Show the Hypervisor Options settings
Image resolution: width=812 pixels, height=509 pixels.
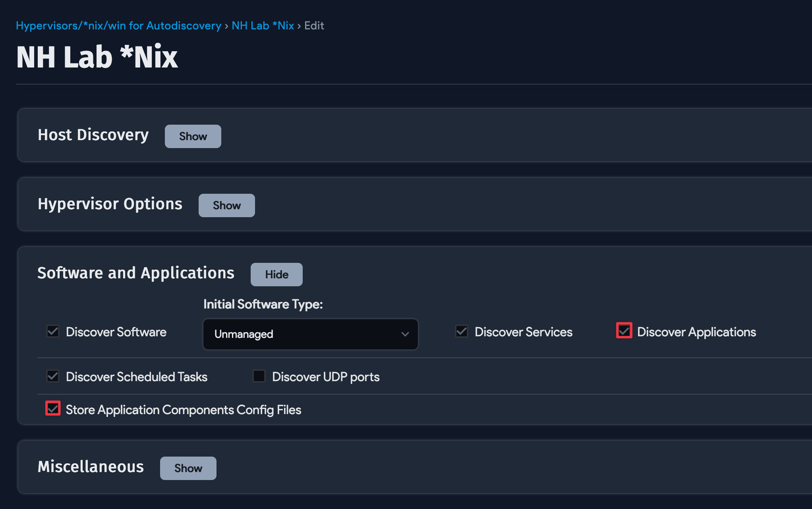226,205
